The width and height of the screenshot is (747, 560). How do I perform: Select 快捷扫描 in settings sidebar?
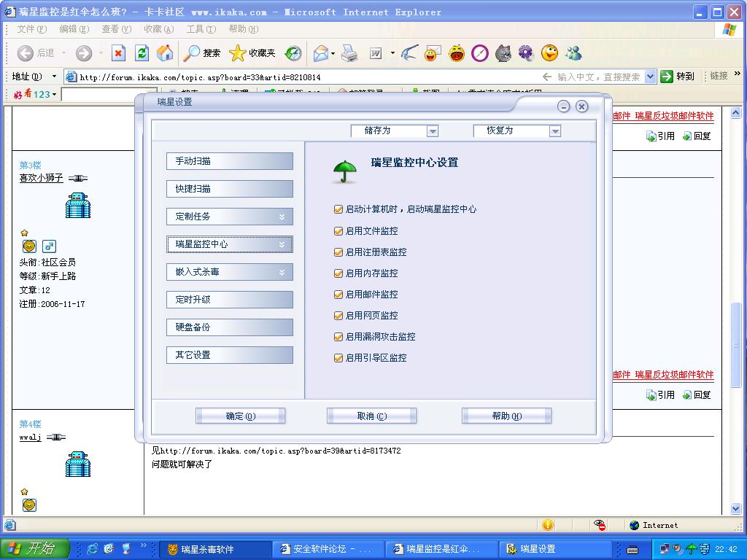[x=230, y=189]
